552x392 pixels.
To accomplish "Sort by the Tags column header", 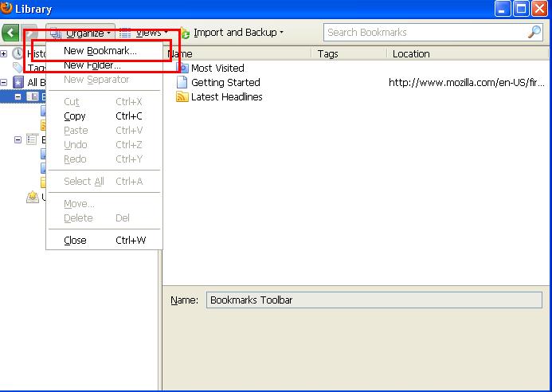I will point(327,54).
